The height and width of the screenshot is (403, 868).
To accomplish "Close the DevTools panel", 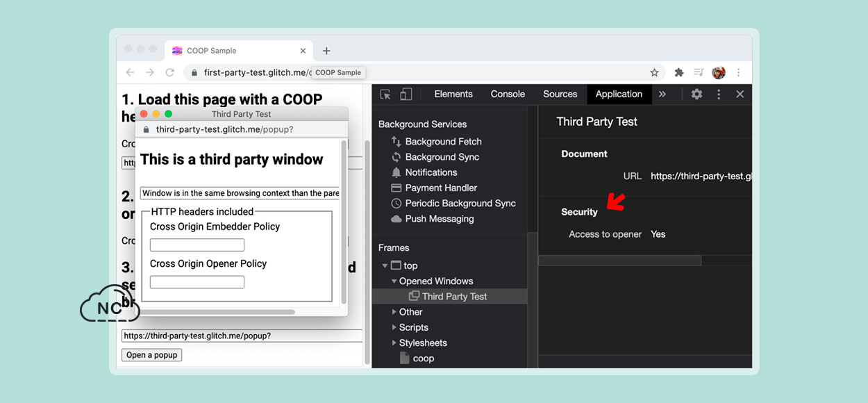I will (x=740, y=94).
